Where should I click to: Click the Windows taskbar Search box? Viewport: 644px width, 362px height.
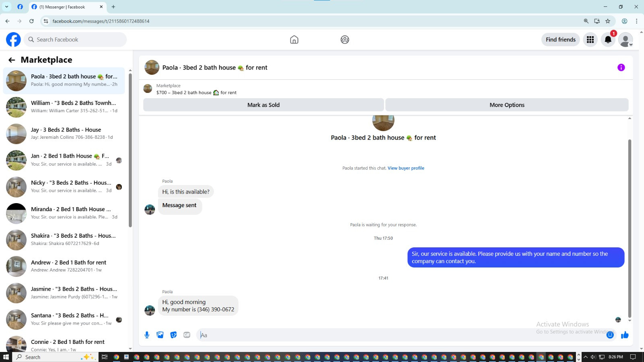point(55,357)
